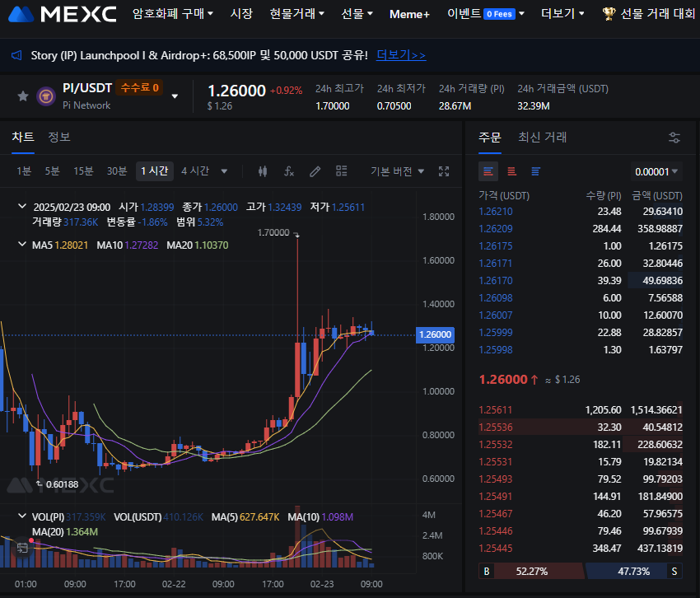Viewport: 700px width, 598px height.
Task: Select the pencil drawing tool icon
Action: click(x=315, y=171)
